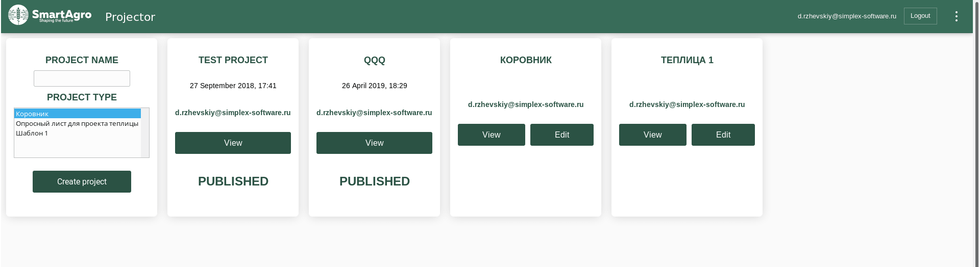Screen dimensions: 980x267
Task: Select Шаблон 1 project type
Action: (x=32, y=133)
